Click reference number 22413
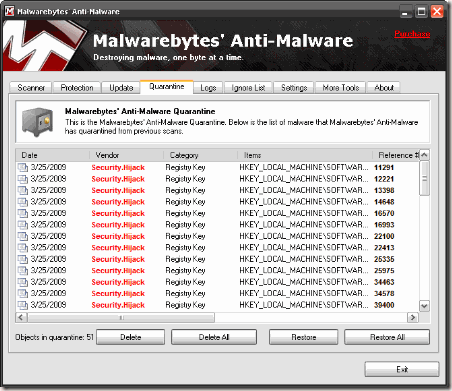The height and width of the screenshot is (391, 452). pos(384,248)
